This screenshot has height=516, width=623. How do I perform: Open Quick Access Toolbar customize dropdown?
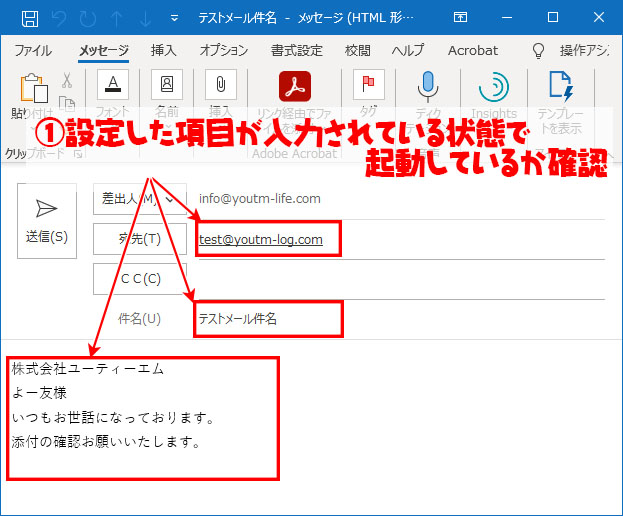click(x=174, y=18)
